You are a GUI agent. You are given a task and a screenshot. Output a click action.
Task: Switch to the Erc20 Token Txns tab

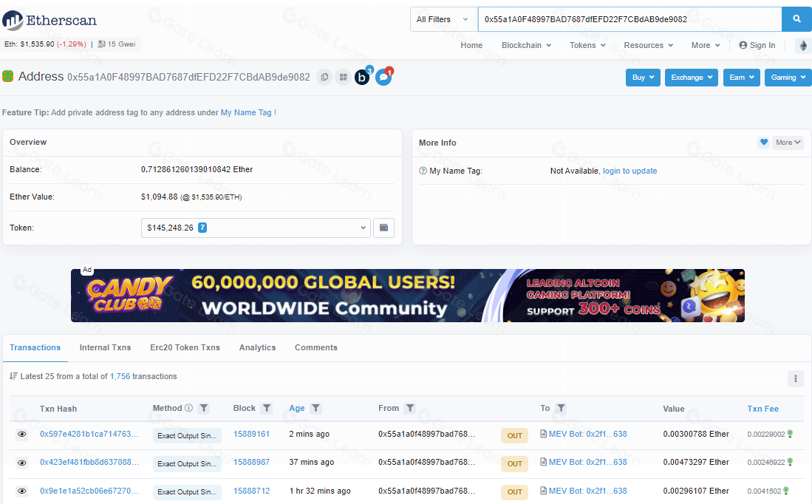tap(185, 347)
